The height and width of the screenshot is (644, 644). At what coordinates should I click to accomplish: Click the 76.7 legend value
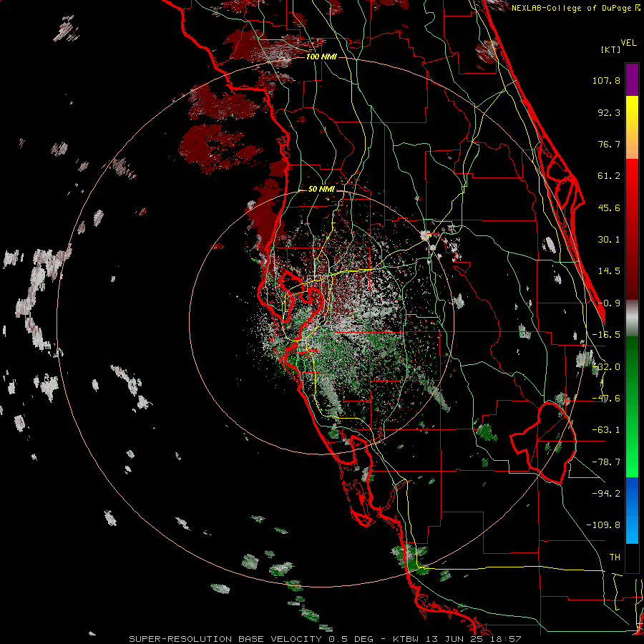click(x=609, y=144)
